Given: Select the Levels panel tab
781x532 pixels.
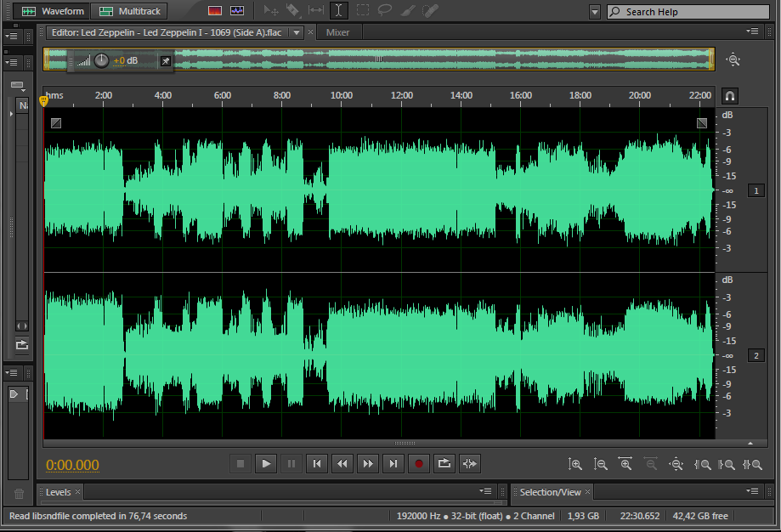Looking at the screenshot, I should tap(59, 492).
